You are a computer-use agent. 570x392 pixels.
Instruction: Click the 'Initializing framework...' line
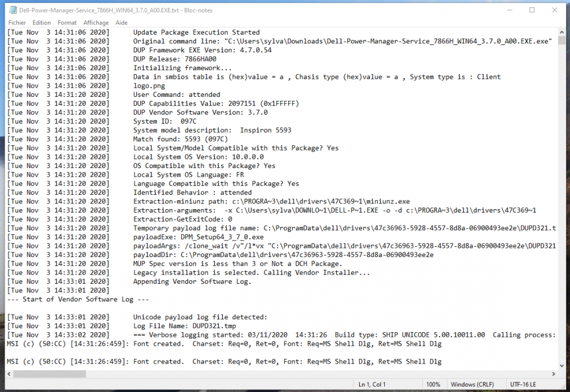182,68
